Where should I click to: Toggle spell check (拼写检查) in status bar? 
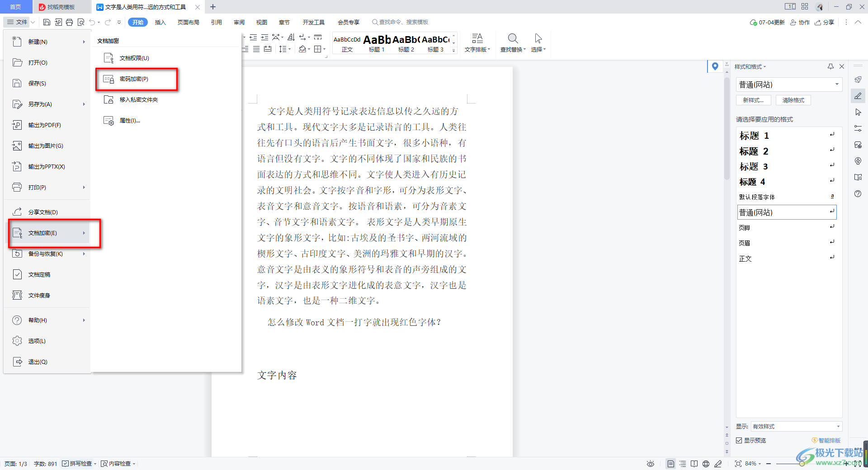tap(78, 464)
